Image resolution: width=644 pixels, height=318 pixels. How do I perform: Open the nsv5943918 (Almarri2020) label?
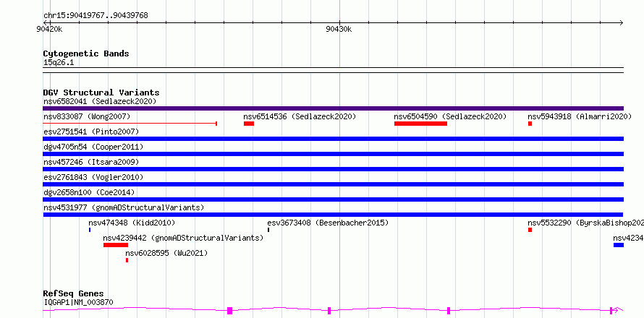tap(580, 116)
